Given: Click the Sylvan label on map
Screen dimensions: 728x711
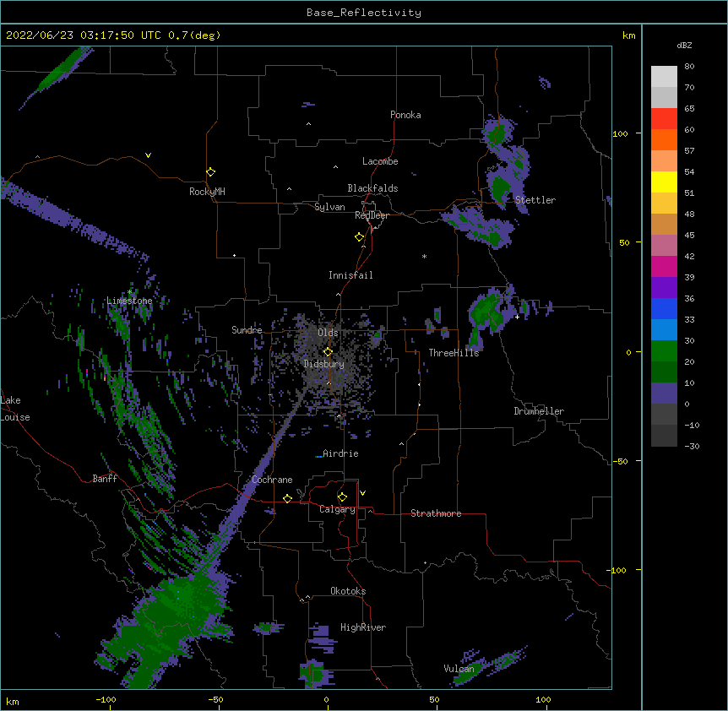Looking at the screenshot, I should tap(329, 207).
